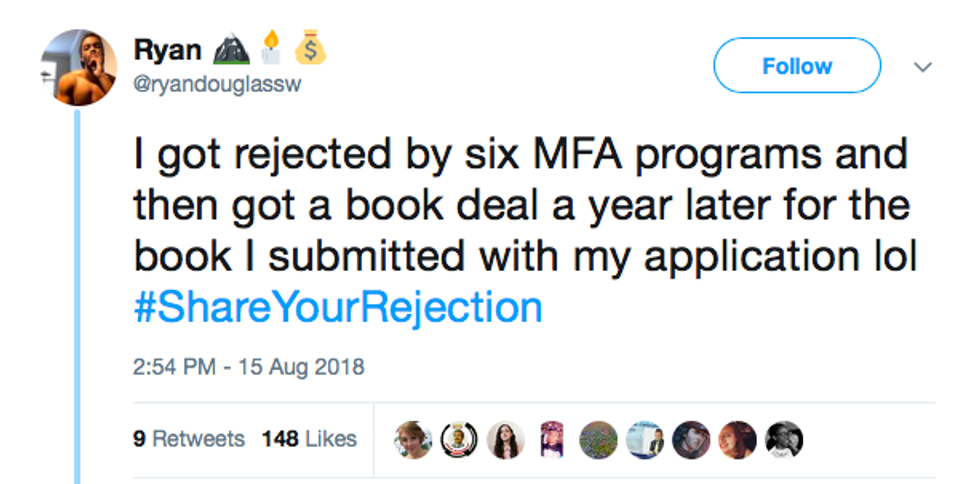
Task: Open the suited man on blue avatar
Action: (645, 440)
